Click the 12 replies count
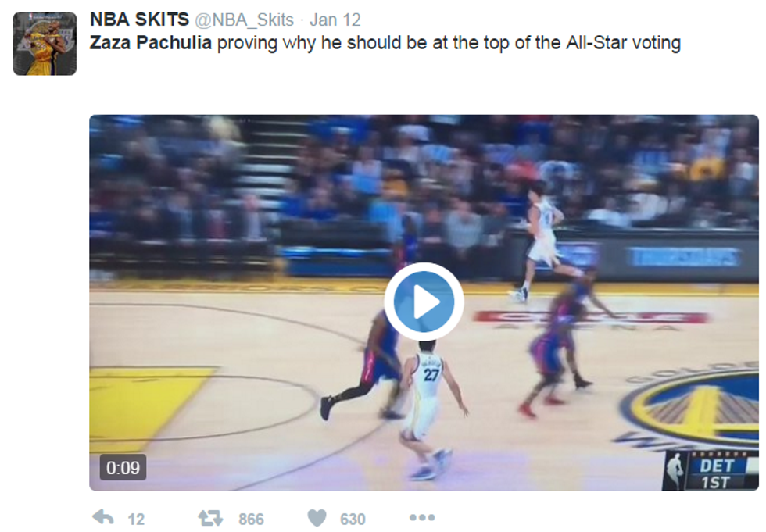Image resolution: width=766 pixels, height=532 pixels. [136, 519]
